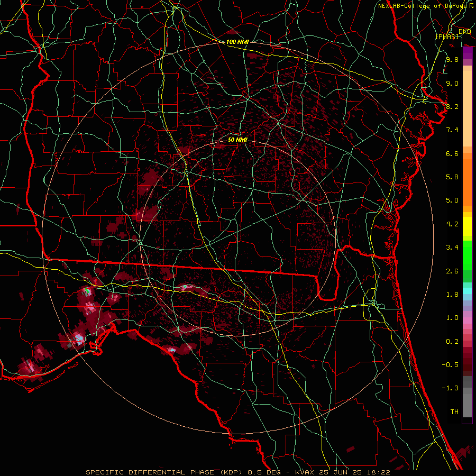Click the 3.4 value on the scale
476x476 pixels.
click(x=452, y=248)
